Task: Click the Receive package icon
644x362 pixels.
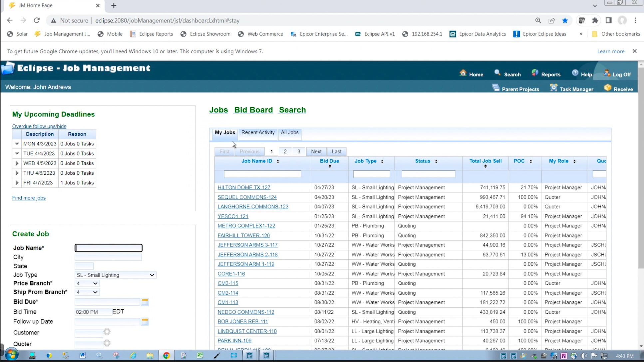Action: click(608, 88)
